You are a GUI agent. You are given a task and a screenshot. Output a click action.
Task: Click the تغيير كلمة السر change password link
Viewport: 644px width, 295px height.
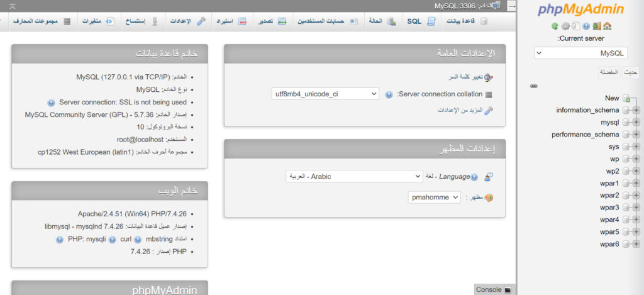pyautogui.click(x=465, y=77)
